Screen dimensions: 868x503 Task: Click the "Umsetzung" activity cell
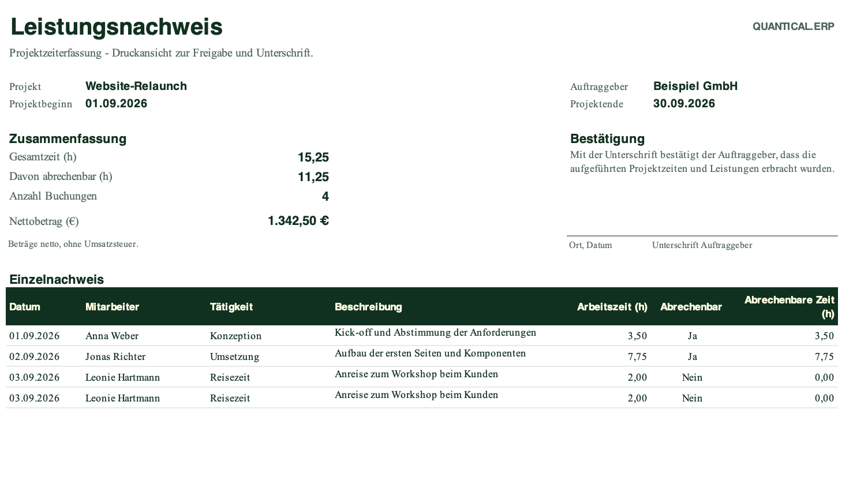coord(234,356)
